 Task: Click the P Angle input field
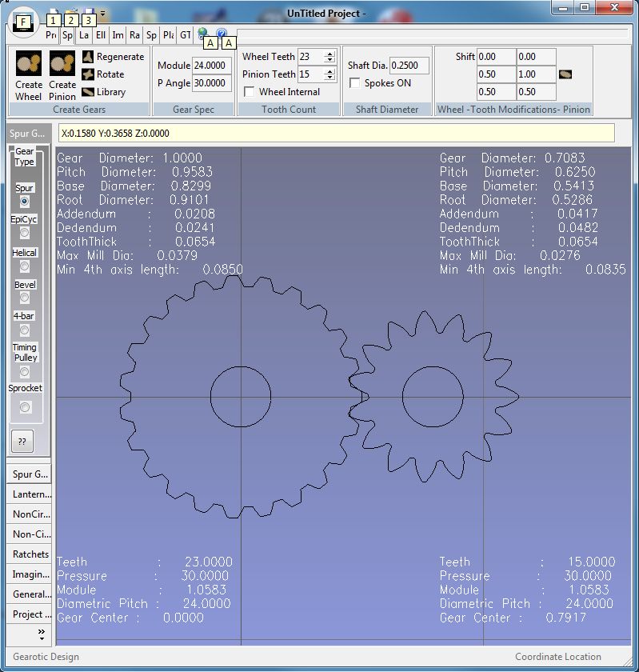tap(212, 82)
